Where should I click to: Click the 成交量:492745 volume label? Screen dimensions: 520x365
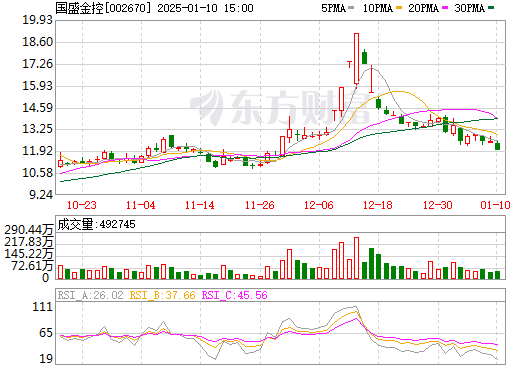pyautogui.click(x=96, y=224)
